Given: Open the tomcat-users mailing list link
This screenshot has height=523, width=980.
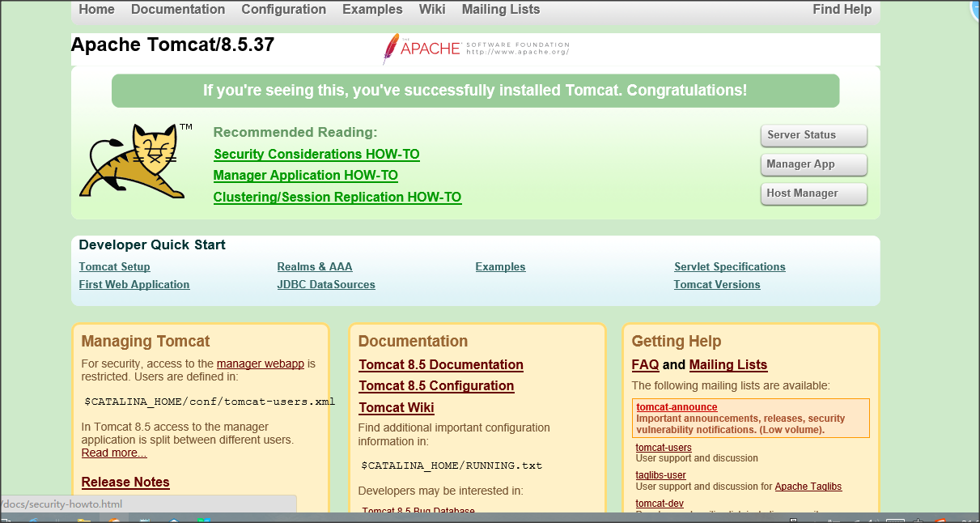Looking at the screenshot, I should [664, 448].
